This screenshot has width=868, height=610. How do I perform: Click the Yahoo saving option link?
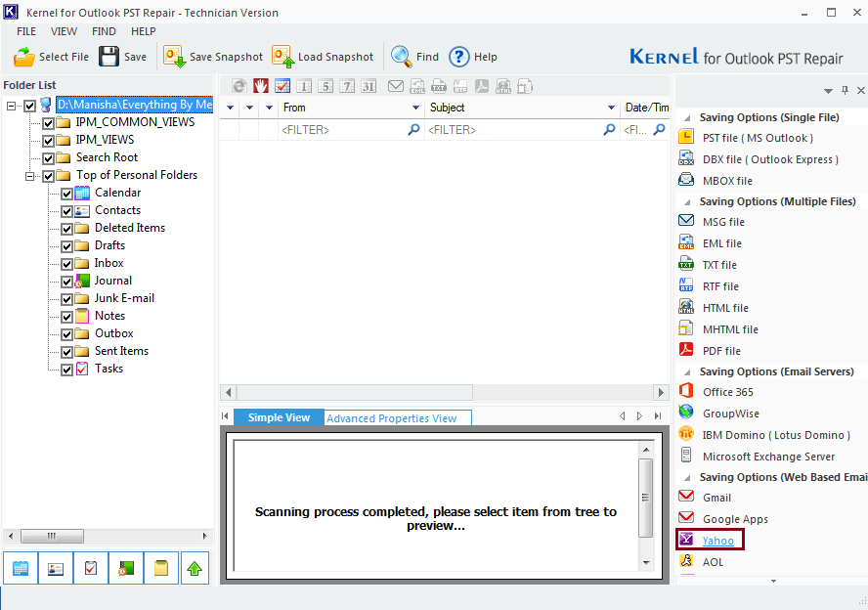[718, 541]
